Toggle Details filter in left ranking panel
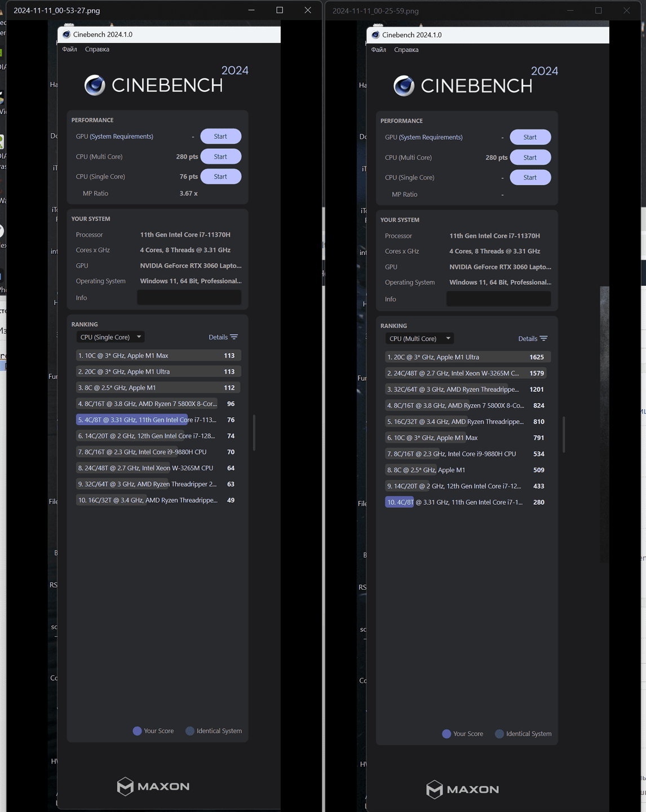Image resolution: width=646 pixels, height=812 pixels. pyautogui.click(x=223, y=337)
